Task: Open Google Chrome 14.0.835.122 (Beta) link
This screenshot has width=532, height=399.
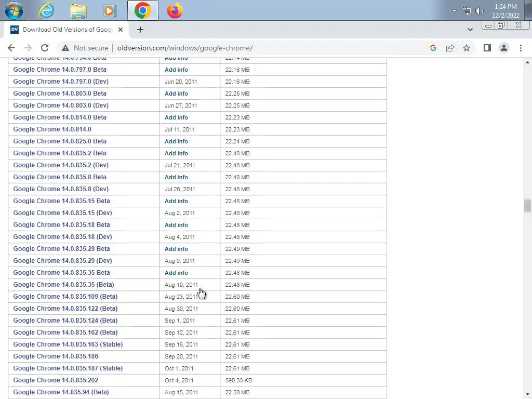Action: click(65, 309)
